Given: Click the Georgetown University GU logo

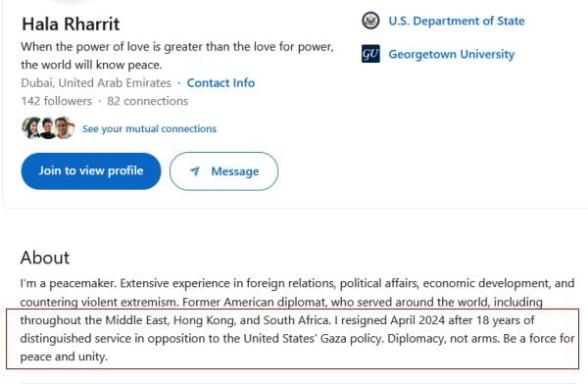Looking at the screenshot, I should 370,54.
